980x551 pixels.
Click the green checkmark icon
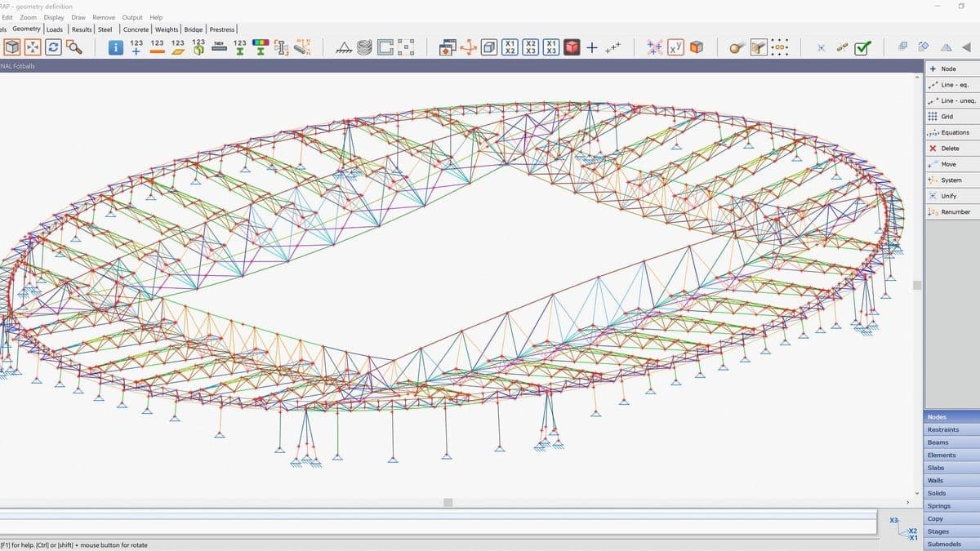tap(862, 49)
